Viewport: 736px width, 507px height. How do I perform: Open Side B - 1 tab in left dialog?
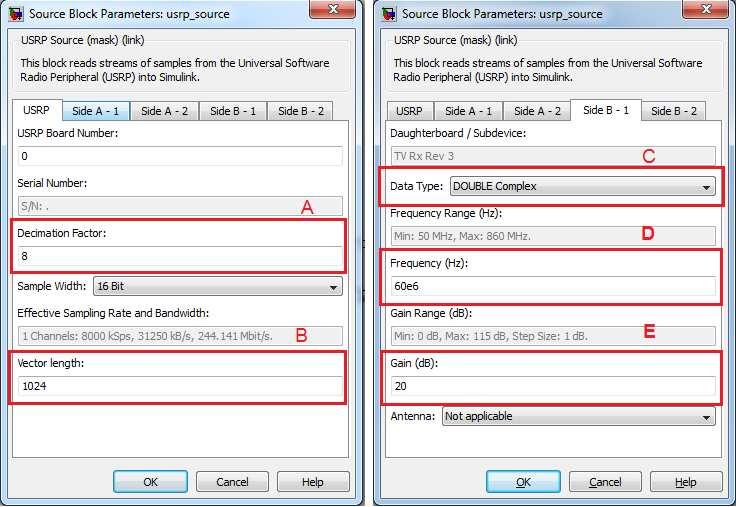[233, 111]
